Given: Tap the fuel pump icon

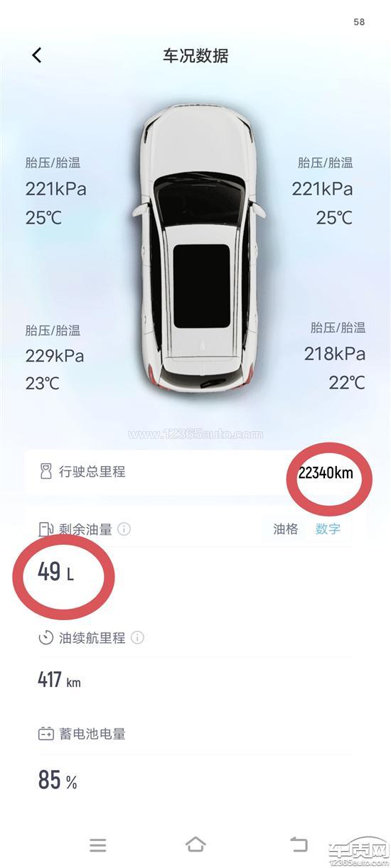Looking at the screenshot, I should pos(46,529).
